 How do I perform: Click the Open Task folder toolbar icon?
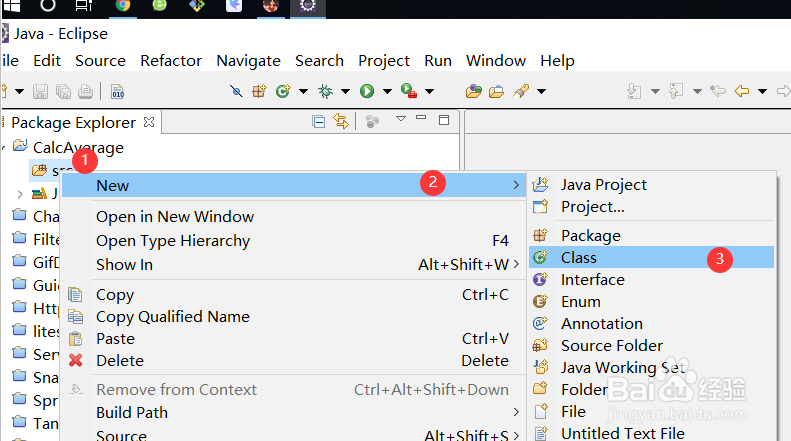[496, 91]
